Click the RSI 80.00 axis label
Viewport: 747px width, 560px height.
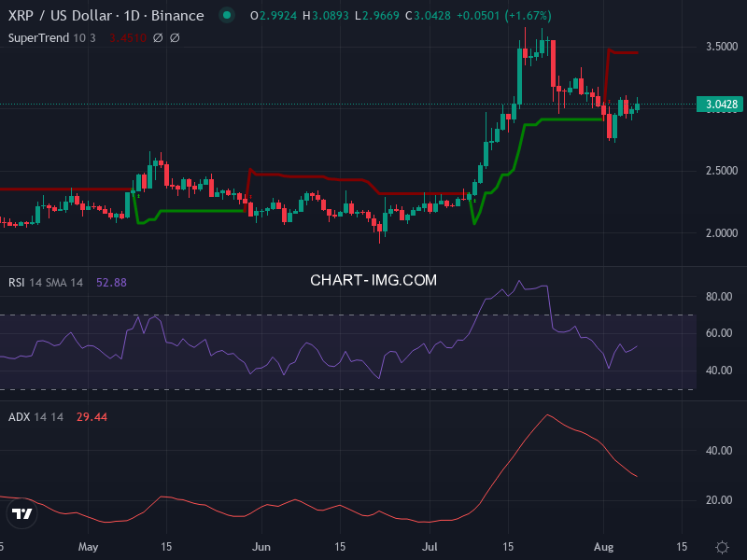pyautogui.click(x=718, y=296)
